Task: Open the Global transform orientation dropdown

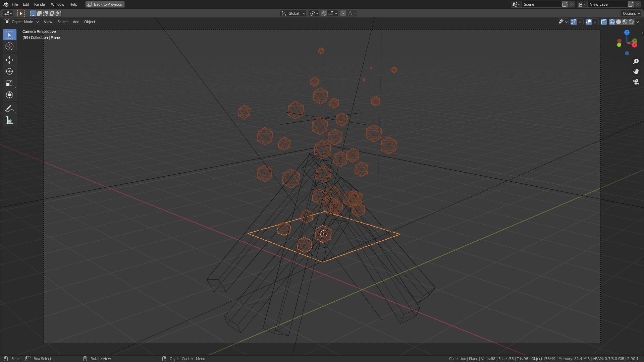Action: [293, 13]
